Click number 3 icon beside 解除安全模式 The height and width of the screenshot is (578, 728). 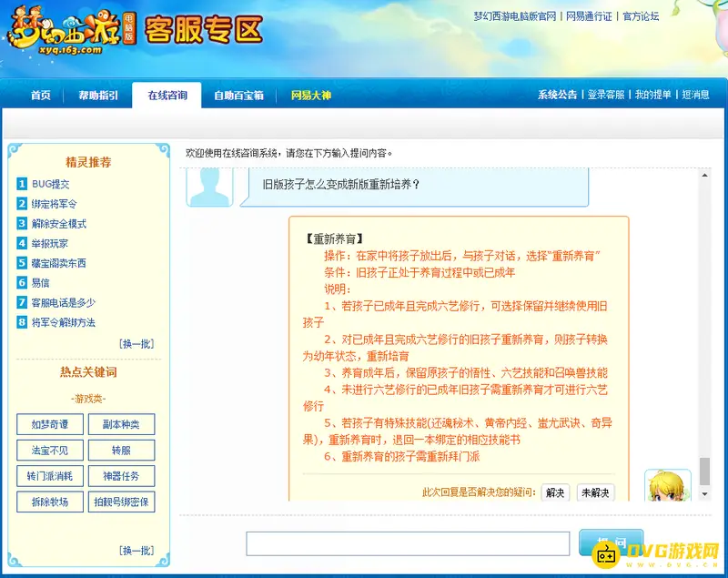click(22, 223)
